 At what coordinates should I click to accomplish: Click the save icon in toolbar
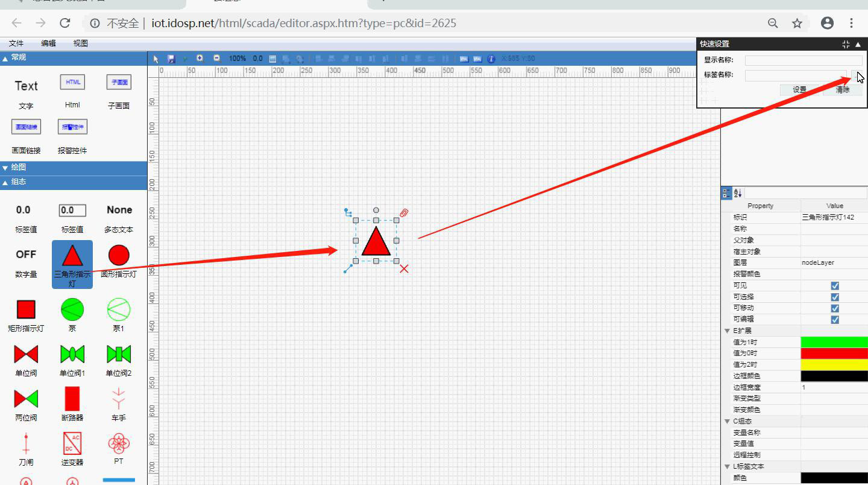171,59
